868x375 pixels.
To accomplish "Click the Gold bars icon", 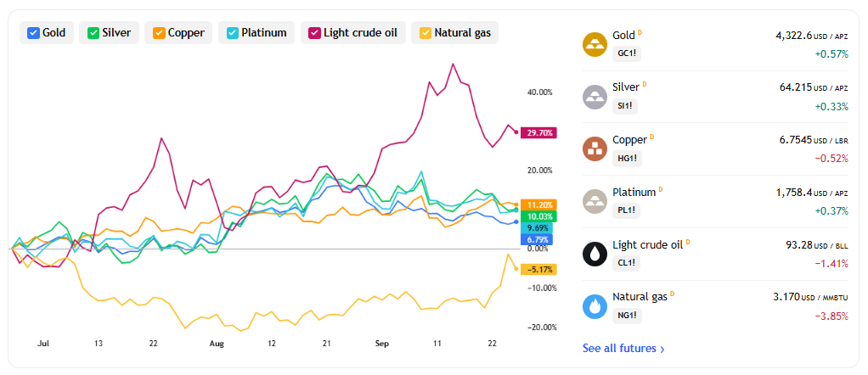I will (595, 44).
